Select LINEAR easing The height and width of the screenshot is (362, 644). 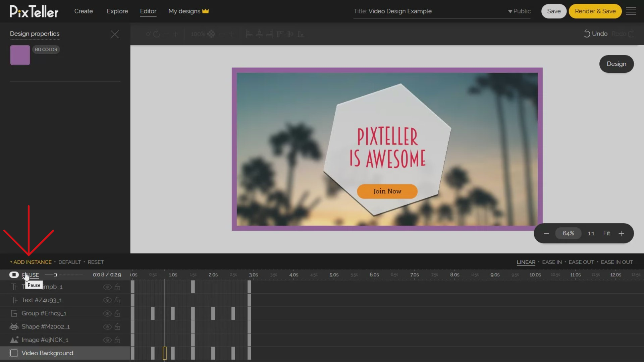tap(526, 262)
